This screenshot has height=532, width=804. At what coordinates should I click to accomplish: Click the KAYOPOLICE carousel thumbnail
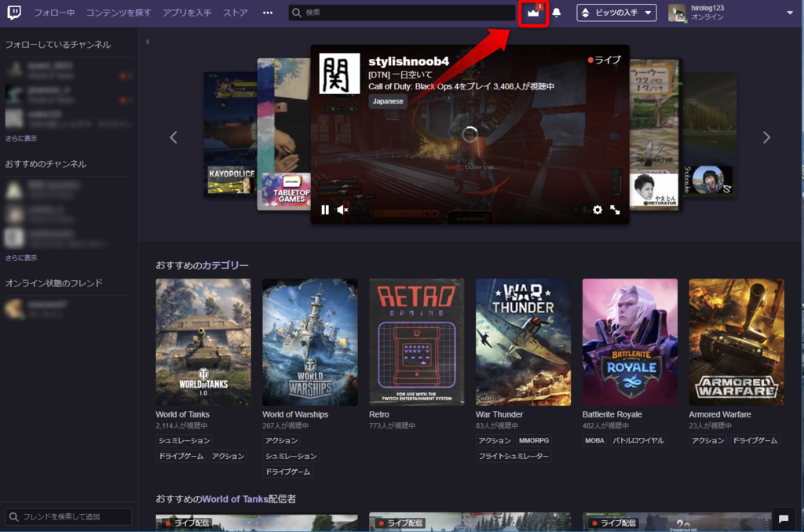click(x=230, y=133)
